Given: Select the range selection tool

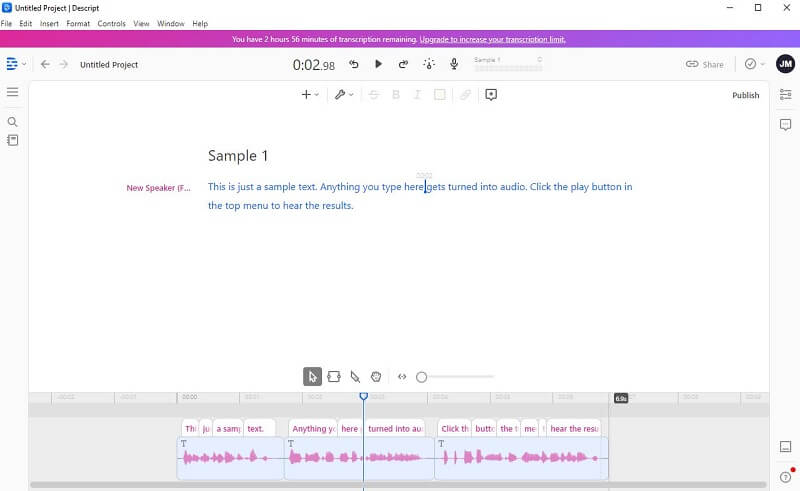Looking at the screenshot, I should 334,377.
